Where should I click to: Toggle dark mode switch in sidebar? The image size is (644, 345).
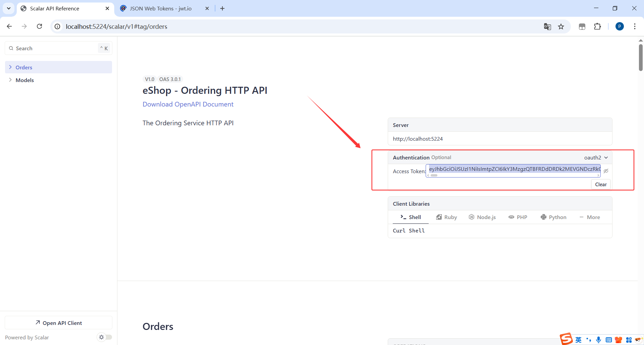click(x=105, y=337)
